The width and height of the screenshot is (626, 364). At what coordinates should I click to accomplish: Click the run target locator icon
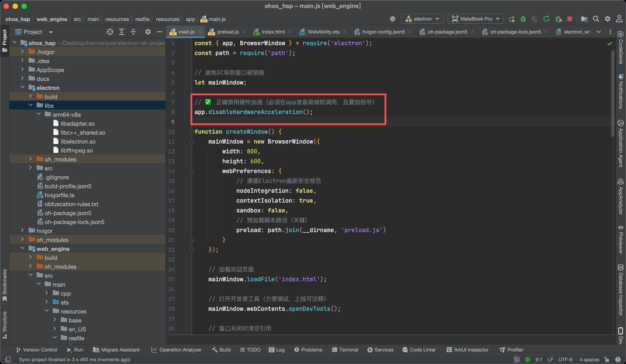tap(393, 19)
